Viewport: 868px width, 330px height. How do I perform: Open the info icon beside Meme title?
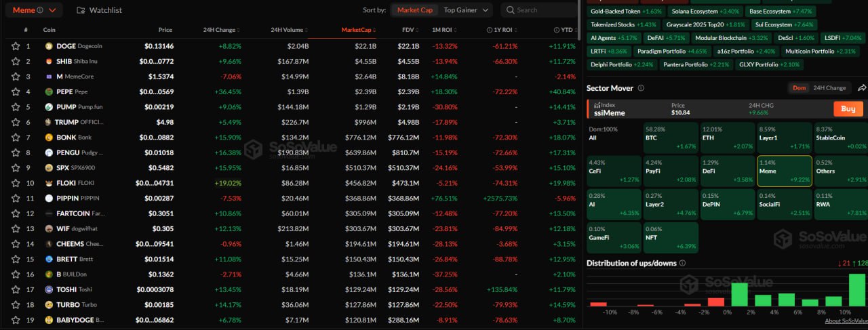pos(39,10)
